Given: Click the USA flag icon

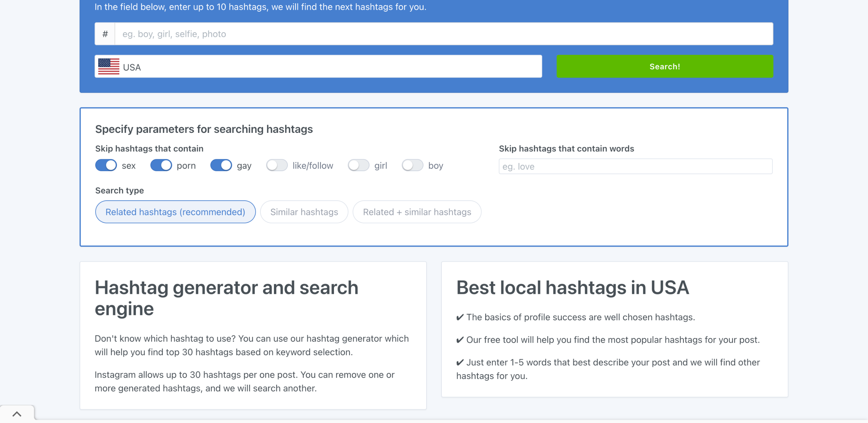Looking at the screenshot, I should 108,66.
